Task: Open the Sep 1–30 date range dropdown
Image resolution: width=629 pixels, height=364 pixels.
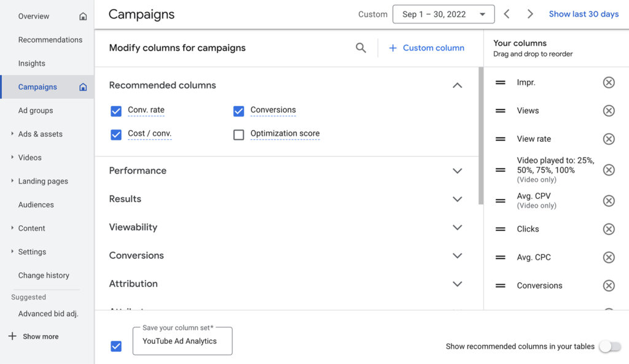Action: click(443, 14)
